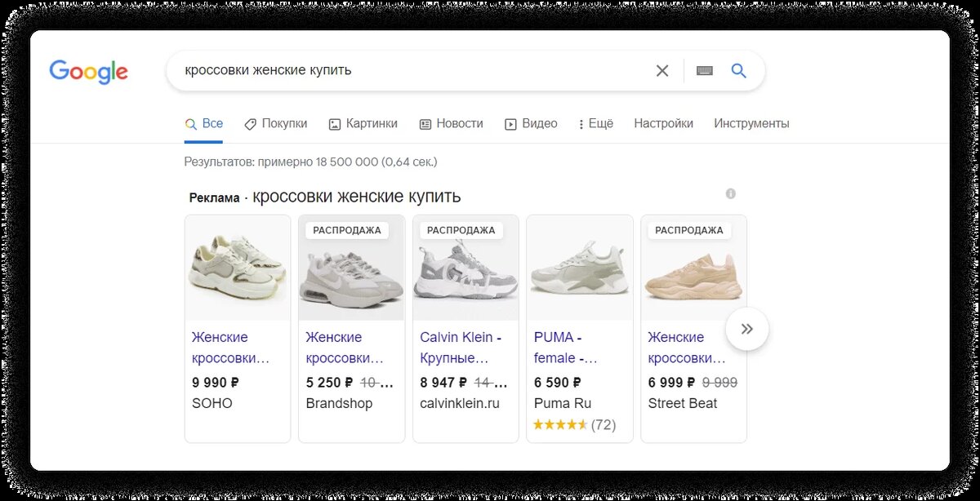Click the Street Beat store name
Screen dimensions: 980x501
pos(683,403)
